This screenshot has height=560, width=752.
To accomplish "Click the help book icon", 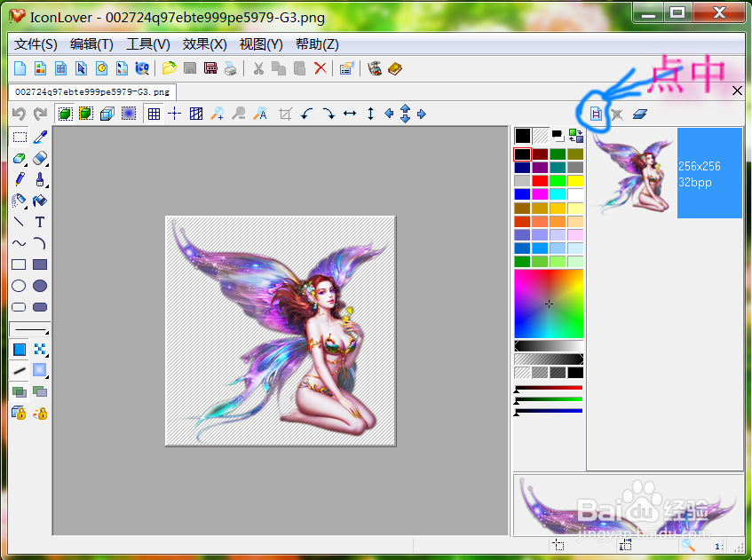I will [395, 68].
